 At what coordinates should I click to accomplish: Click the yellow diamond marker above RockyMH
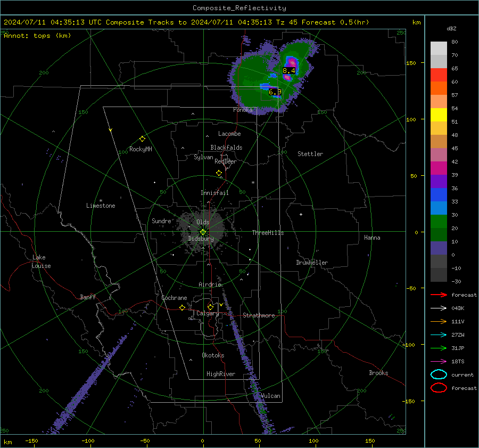tap(142, 139)
